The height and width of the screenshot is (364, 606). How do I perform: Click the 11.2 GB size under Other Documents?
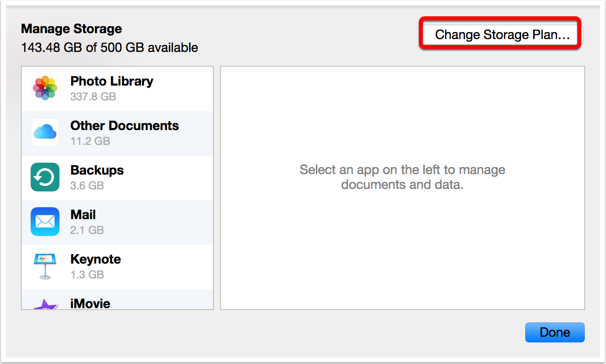pyautogui.click(x=90, y=141)
